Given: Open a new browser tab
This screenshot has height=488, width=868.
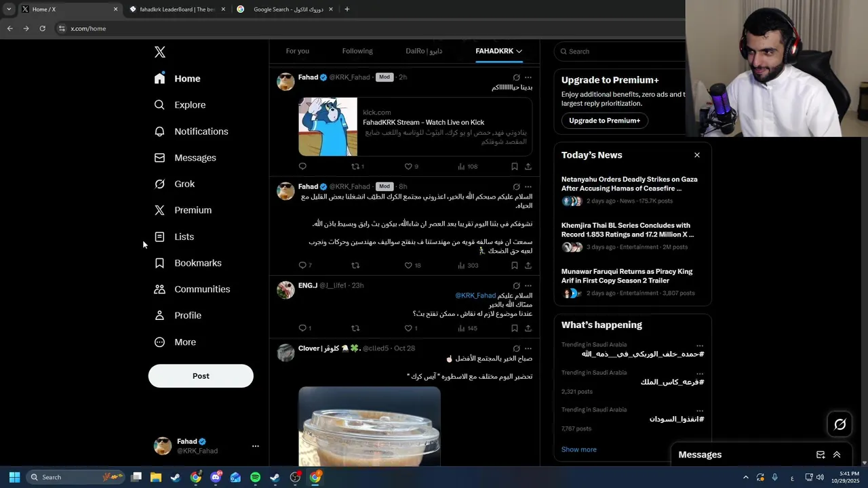Looking at the screenshot, I should (x=347, y=9).
